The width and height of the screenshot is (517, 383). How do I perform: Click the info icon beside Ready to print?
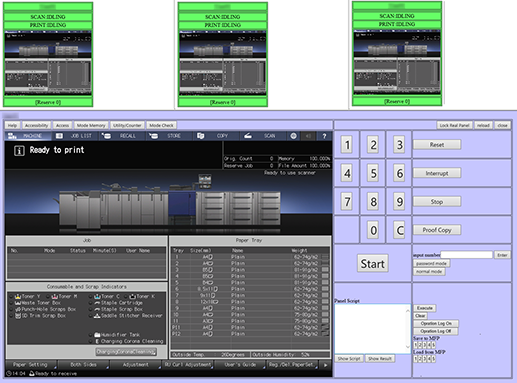pos(19,151)
